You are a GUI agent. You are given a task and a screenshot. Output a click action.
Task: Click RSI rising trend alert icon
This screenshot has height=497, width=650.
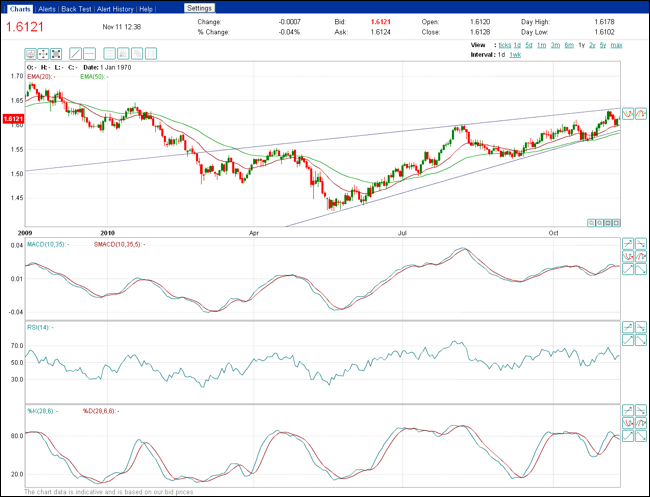(x=628, y=340)
